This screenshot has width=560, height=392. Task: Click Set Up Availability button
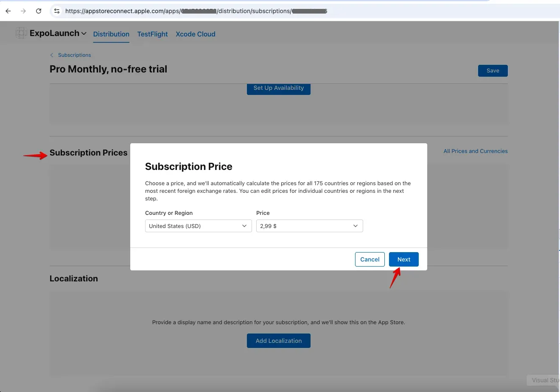point(279,88)
